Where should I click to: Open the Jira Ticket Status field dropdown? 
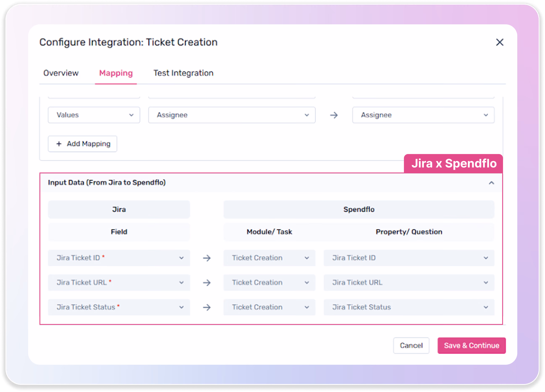119,307
